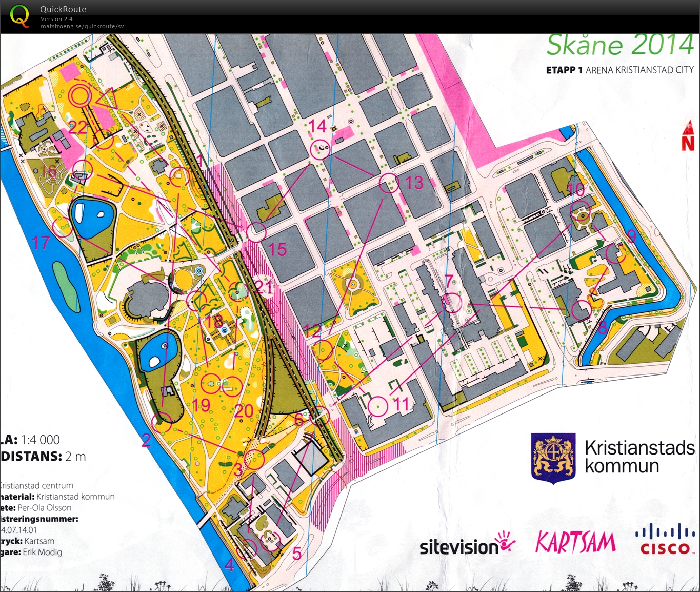Viewport: 700px width, 592px height.
Task: Click the Per-Ola Olsson name
Action: [x=45, y=508]
